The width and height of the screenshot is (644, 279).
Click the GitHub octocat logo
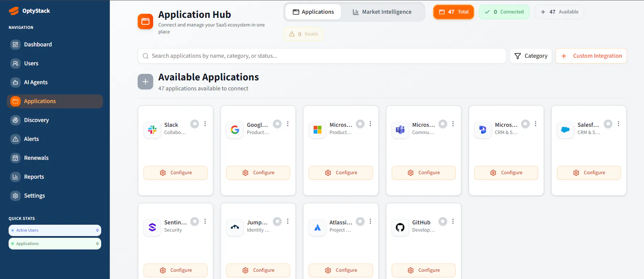pyautogui.click(x=400, y=227)
